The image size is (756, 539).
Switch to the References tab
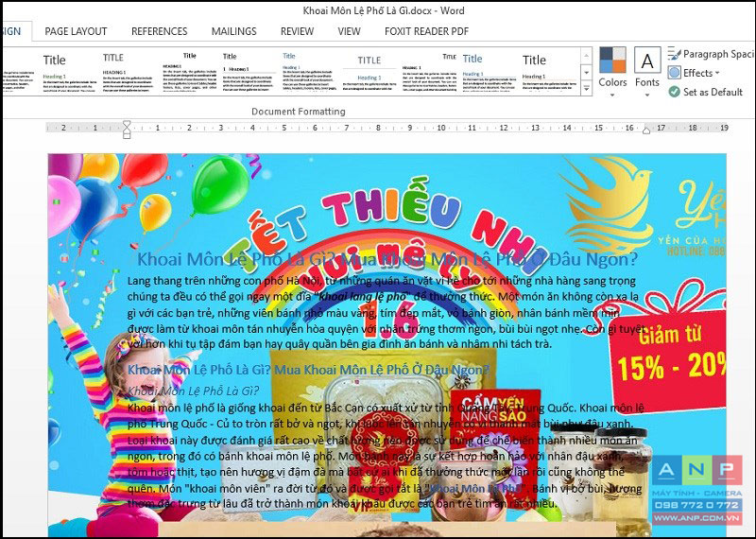159,31
